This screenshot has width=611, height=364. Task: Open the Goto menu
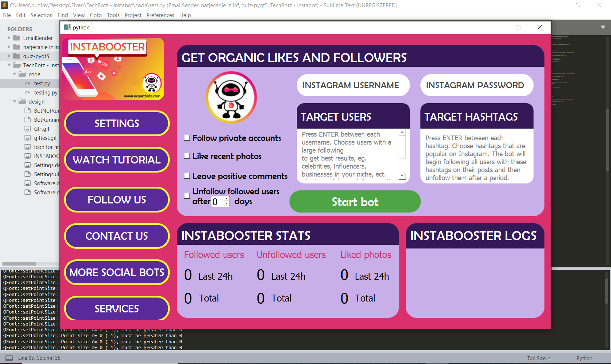coord(96,15)
